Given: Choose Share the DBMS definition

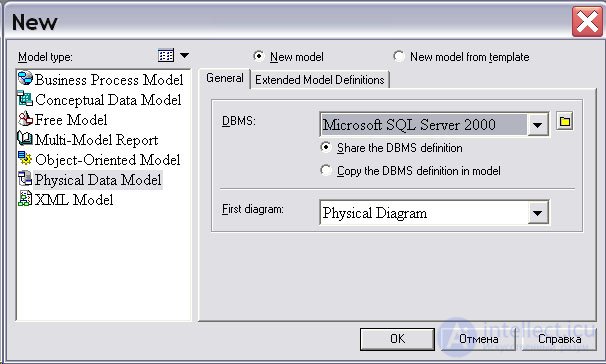Looking at the screenshot, I should click(x=326, y=148).
